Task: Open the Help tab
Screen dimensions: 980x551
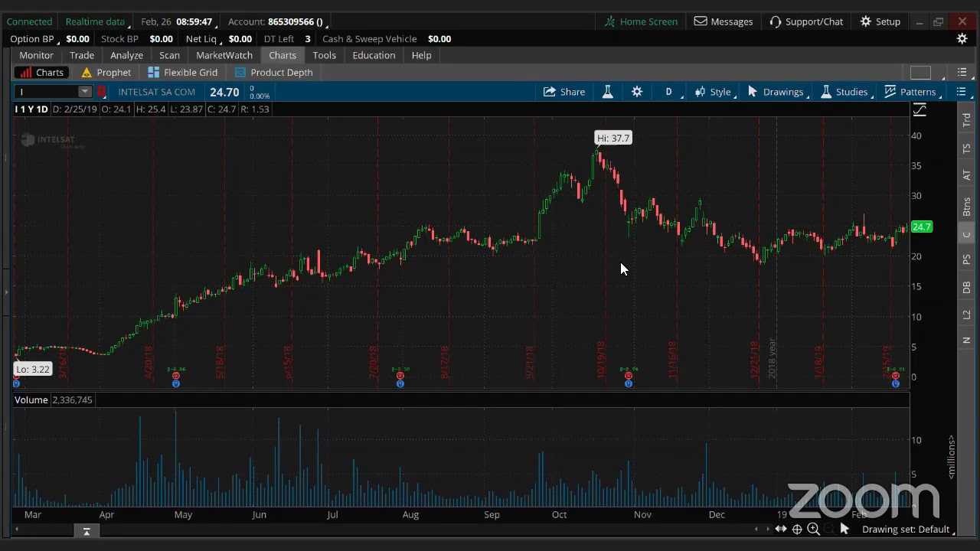Action: pyautogui.click(x=421, y=55)
